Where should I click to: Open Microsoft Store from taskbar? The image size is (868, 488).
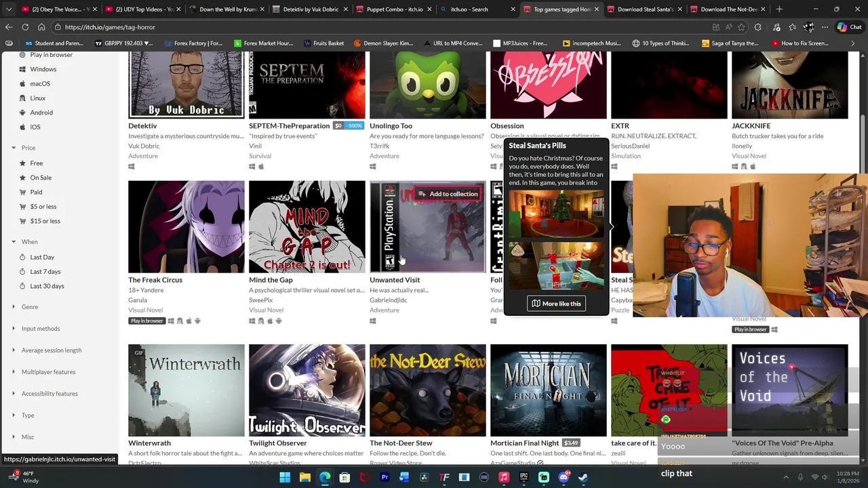(x=344, y=477)
